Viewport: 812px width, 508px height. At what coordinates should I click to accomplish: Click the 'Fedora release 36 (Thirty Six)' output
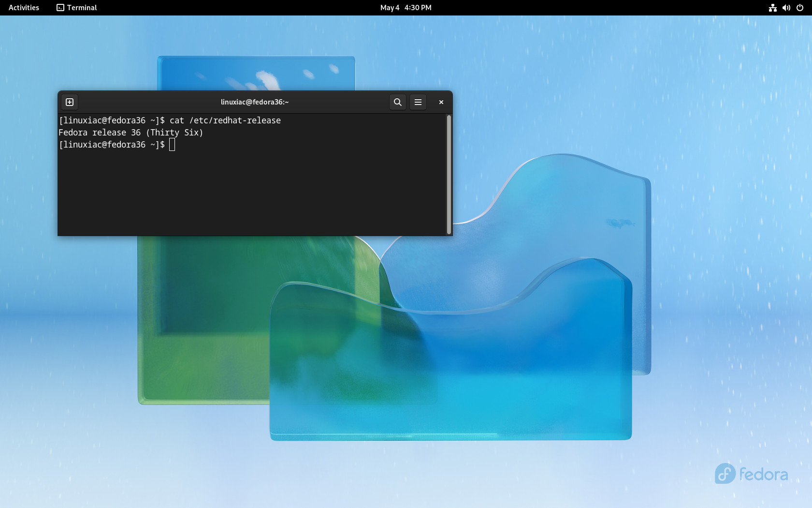(131, 133)
